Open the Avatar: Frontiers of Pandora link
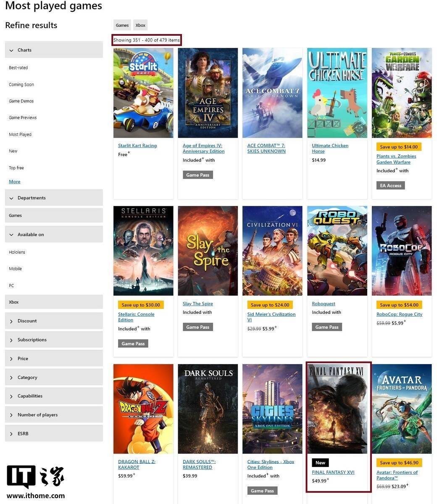This screenshot has height=504, width=439. tap(397, 475)
